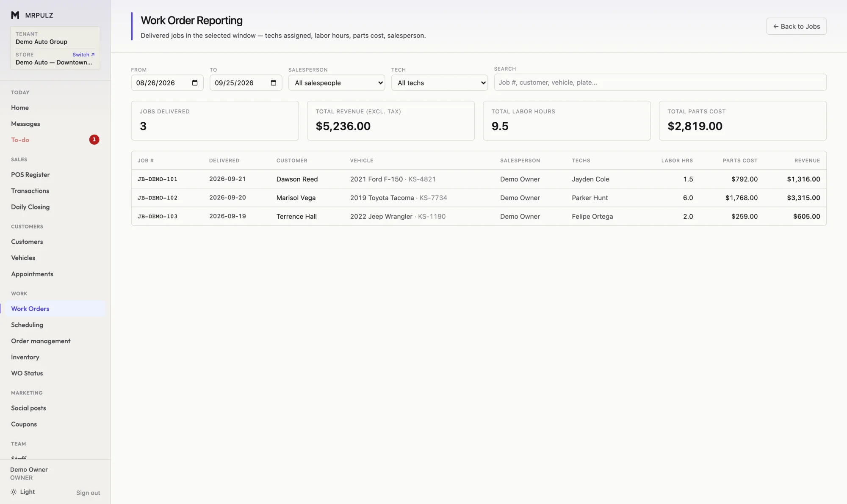Click the Delivered column header
Screen dimensions: 847x504
coord(224,160)
